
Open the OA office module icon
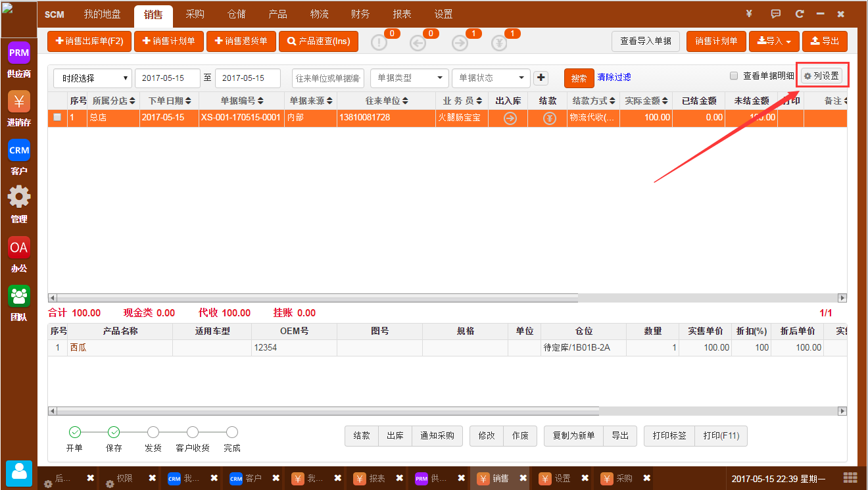point(19,247)
